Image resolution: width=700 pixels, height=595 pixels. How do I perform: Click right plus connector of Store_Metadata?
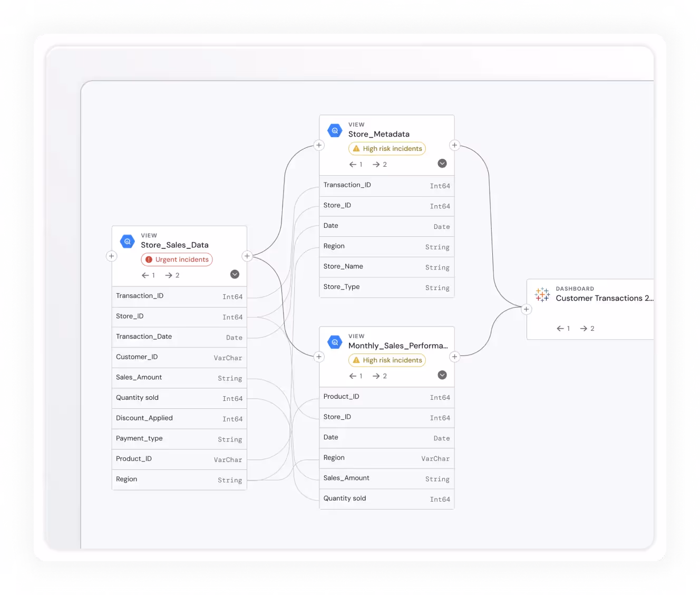click(x=454, y=145)
